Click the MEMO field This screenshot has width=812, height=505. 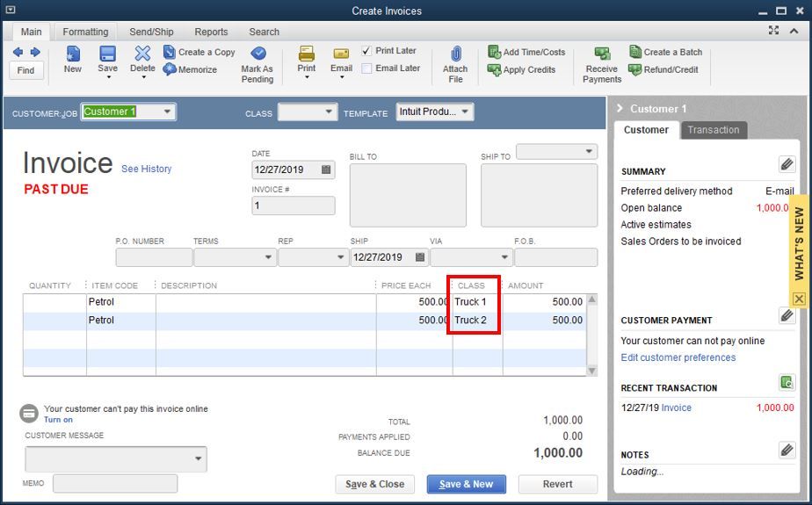coord(115,483)
